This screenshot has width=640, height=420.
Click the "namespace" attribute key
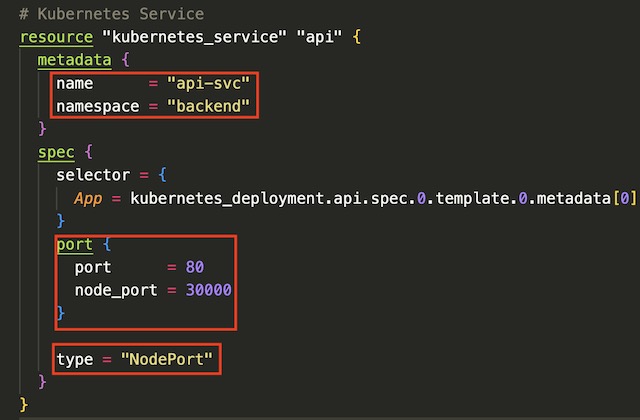[x=98, y=106]
